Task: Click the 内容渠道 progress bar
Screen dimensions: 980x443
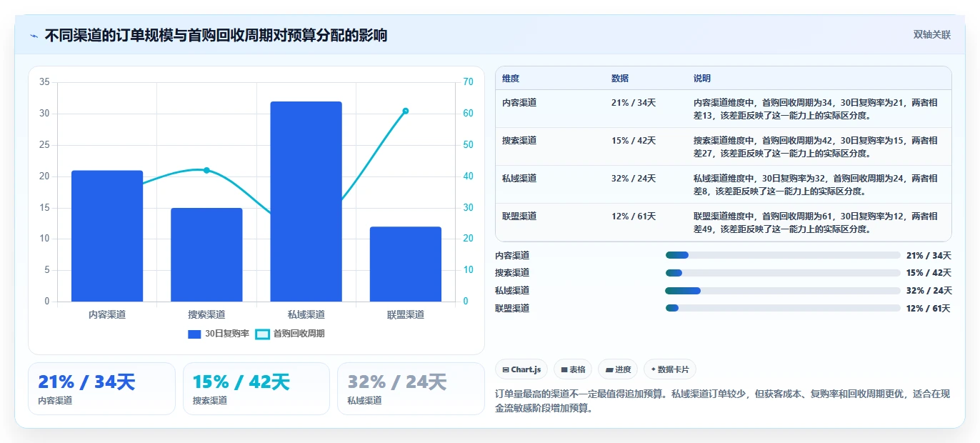Action: 783,255
